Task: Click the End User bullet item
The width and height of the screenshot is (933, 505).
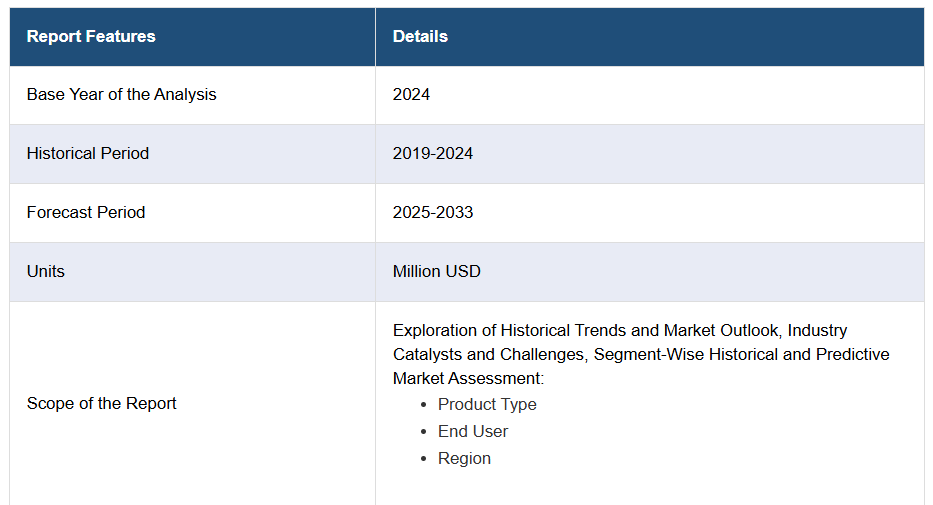Action: click(472, 431)
